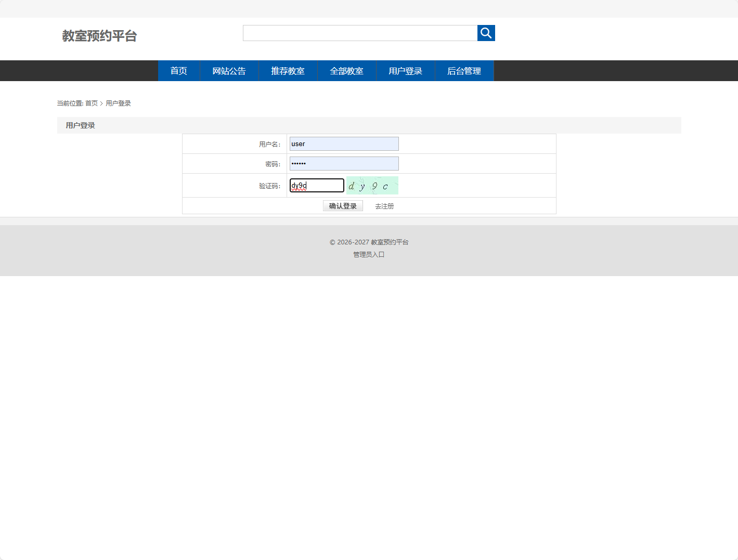Open the 首页 navigation item

click(x=178, y=71)
